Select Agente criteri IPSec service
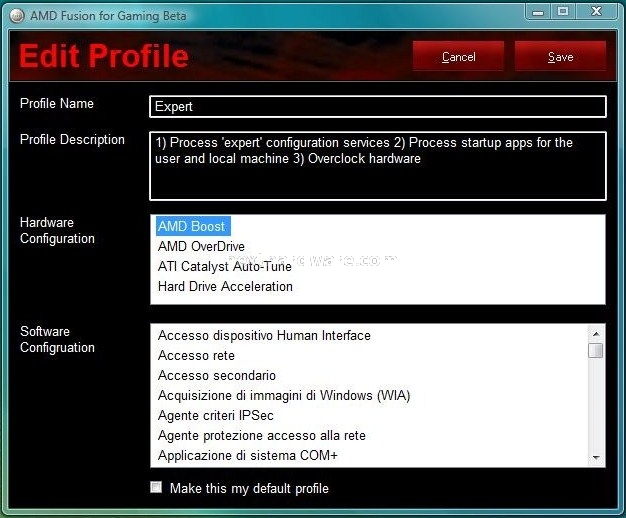Viewport: 626px width, 518px height. pos(216,415)
